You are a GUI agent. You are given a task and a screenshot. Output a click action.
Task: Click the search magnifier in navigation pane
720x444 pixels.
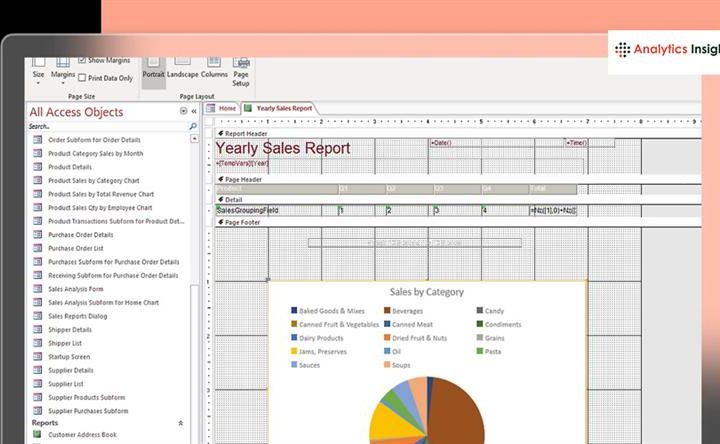point(193,127)
